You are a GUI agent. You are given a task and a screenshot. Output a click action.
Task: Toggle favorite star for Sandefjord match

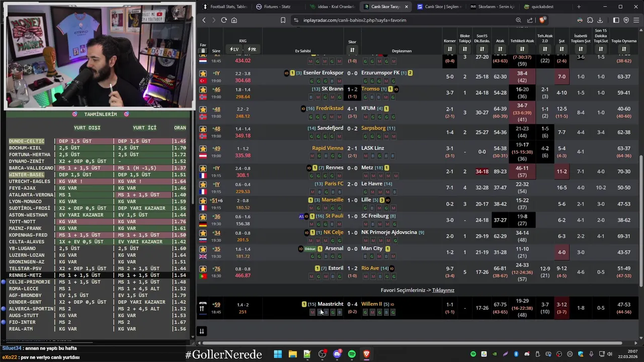pos(203,129)
